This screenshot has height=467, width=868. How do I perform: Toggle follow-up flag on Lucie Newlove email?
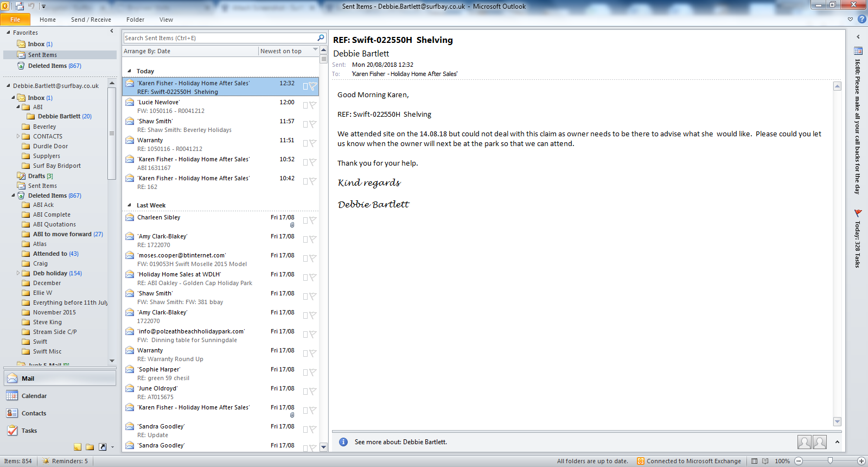point(312,105)
